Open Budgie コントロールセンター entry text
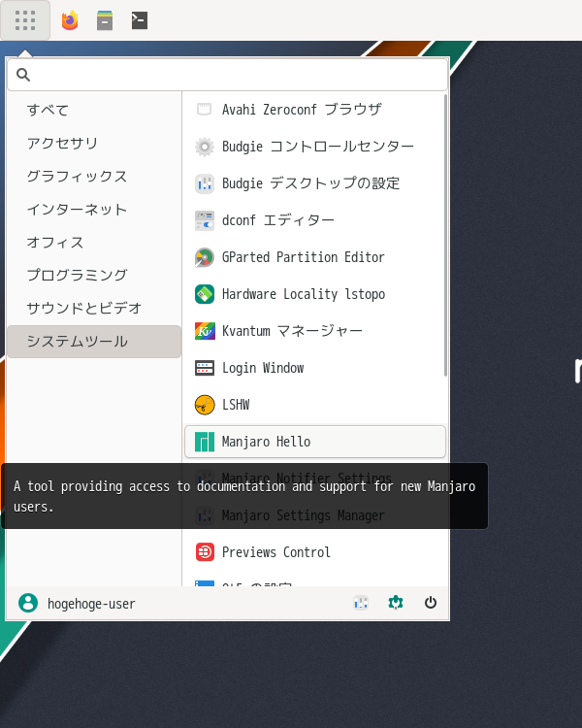 (x=317, y=147)
